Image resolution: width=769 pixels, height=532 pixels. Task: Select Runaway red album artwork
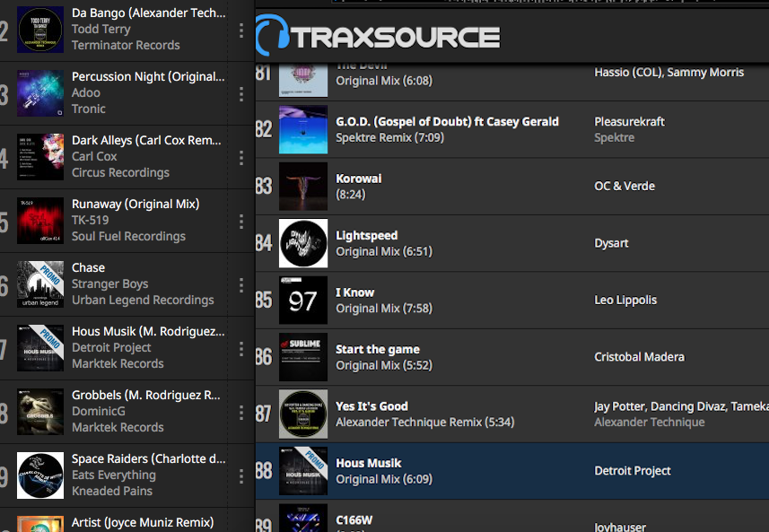(40, 221)
